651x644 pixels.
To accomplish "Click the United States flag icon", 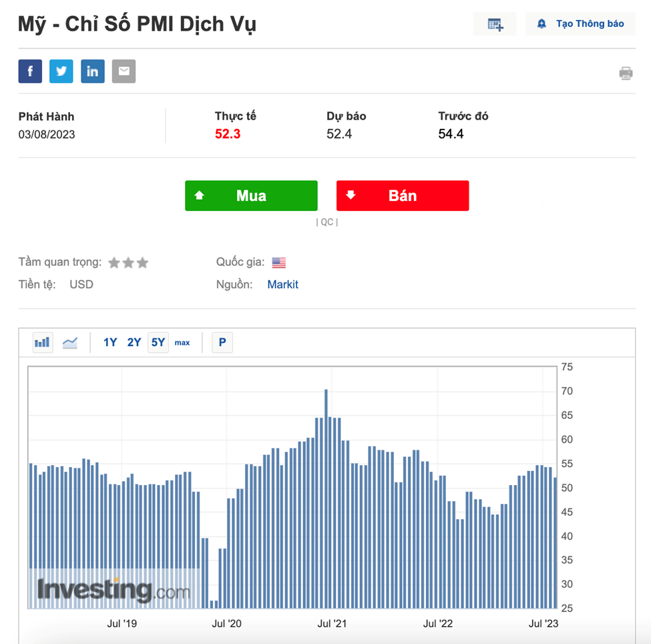I will click(x=278, y=263).
